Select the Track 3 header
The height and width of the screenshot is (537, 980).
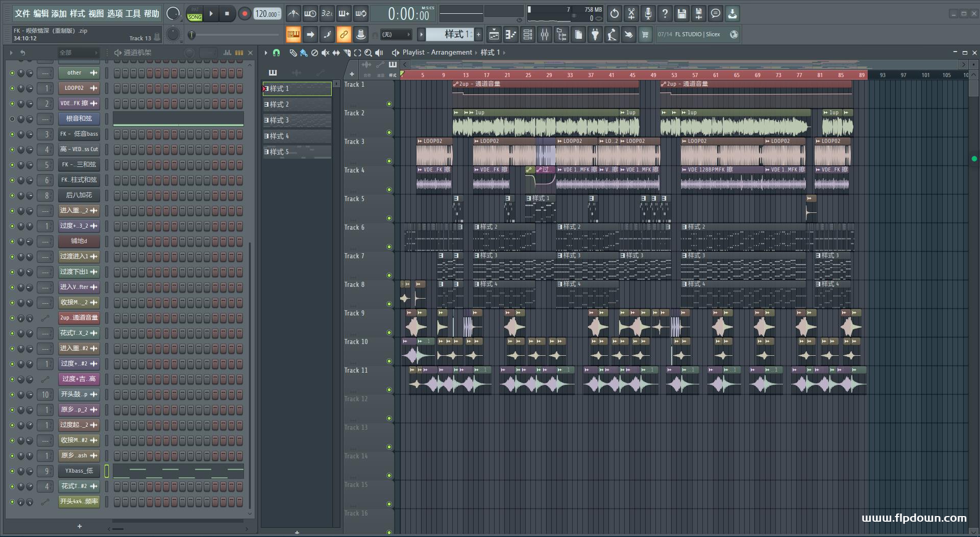[x=368, y=151]
